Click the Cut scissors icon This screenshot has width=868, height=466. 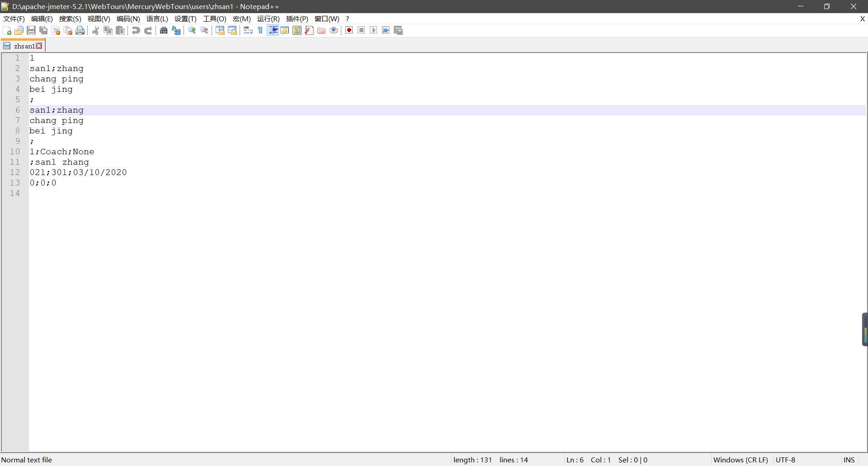96,30
